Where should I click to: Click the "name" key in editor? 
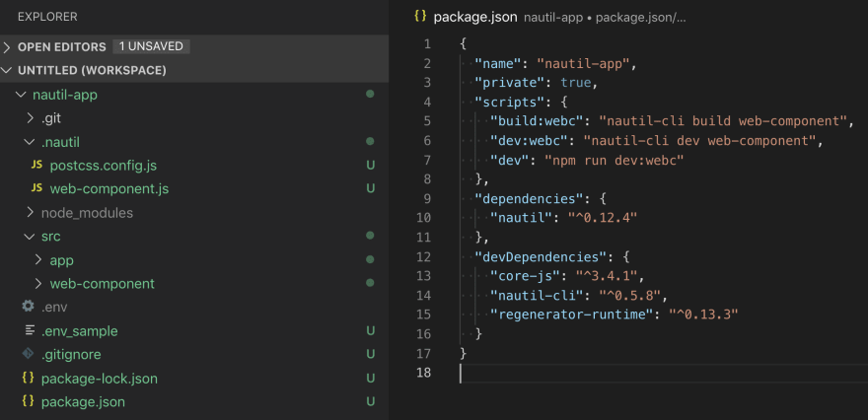[x=497, y=64]
